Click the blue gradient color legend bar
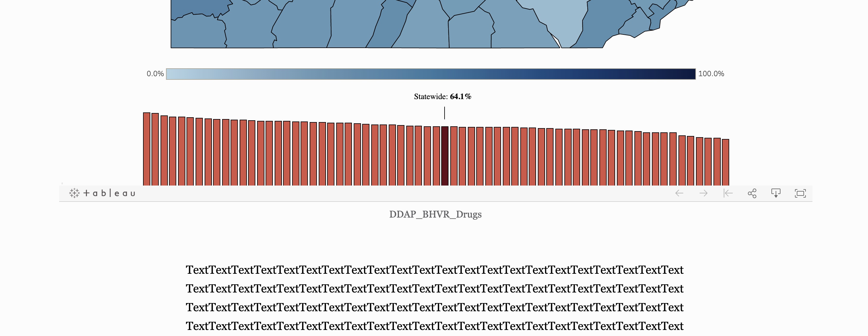The image size is (868, 336). pyautogui.click(x=430, y=74)
